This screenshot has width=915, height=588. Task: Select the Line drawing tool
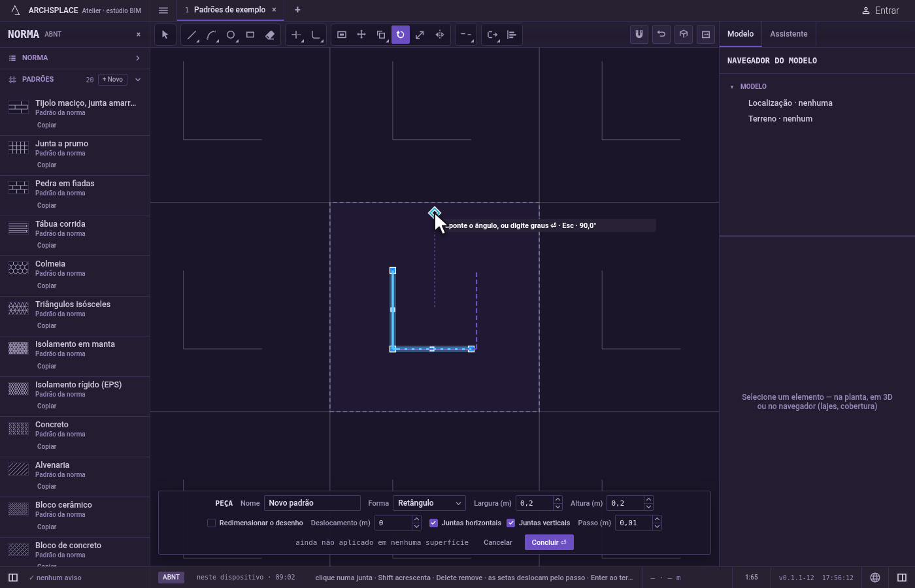coord(191,35)
